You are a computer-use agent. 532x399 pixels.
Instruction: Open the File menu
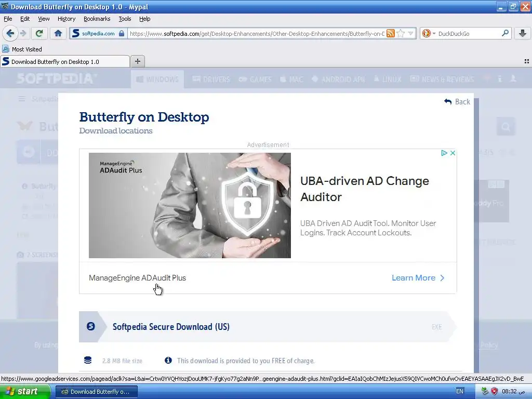coord(8,19)
